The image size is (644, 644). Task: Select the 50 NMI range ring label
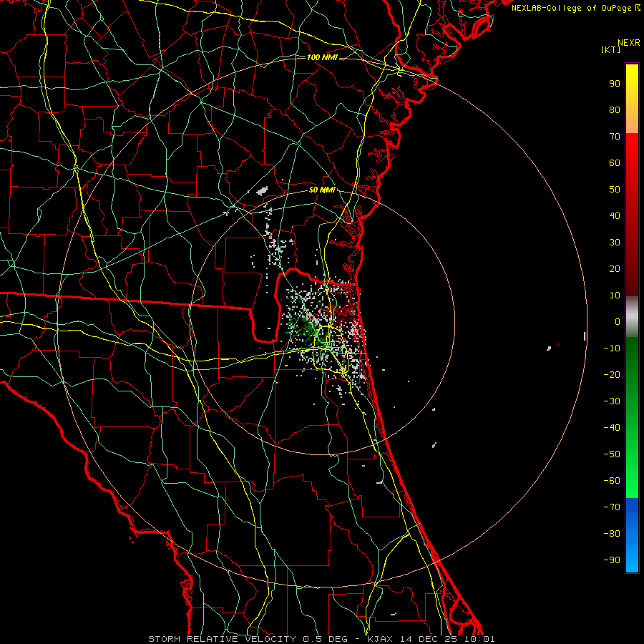322,190
